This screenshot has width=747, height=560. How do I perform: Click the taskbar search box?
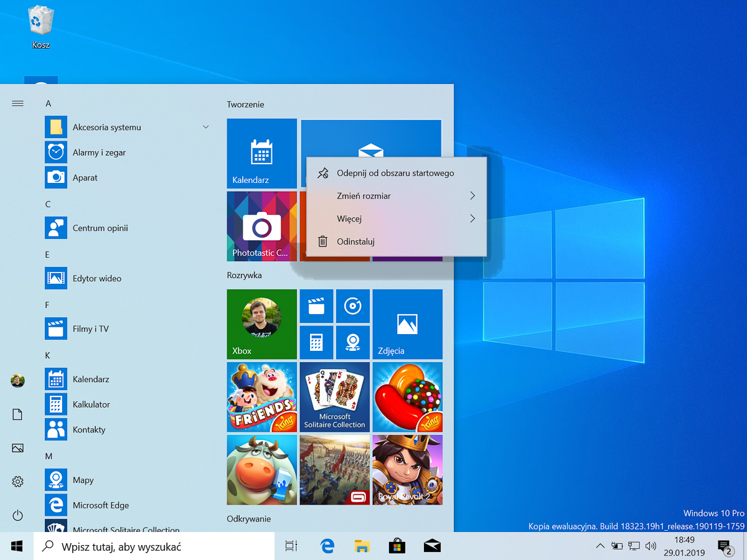(x=154, y=546)
